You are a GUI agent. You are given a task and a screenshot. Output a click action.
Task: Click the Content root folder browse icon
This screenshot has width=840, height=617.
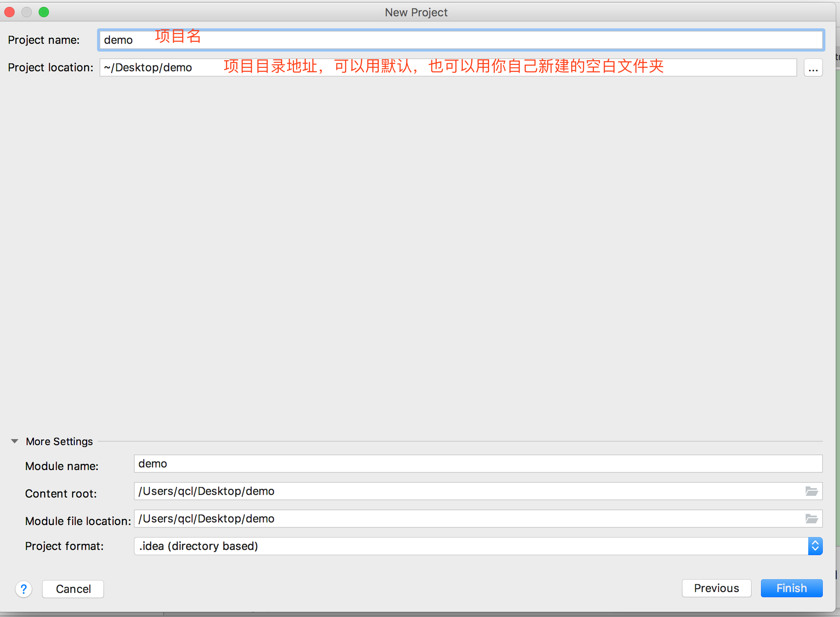pyautogui.click(x=811, y=491)
